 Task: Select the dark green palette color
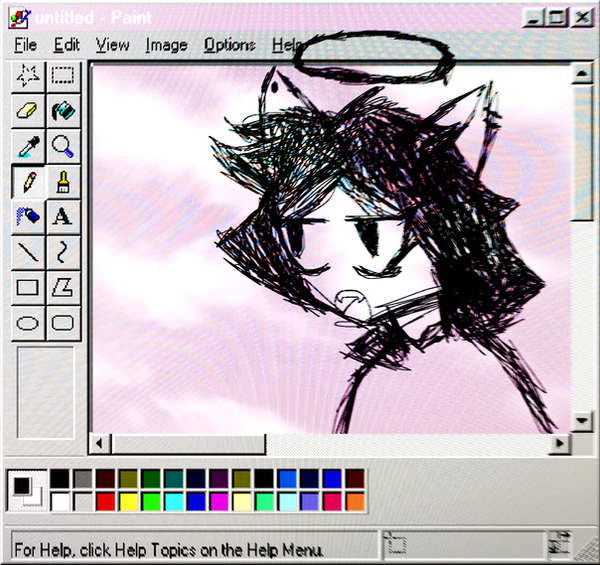point(151,479)
